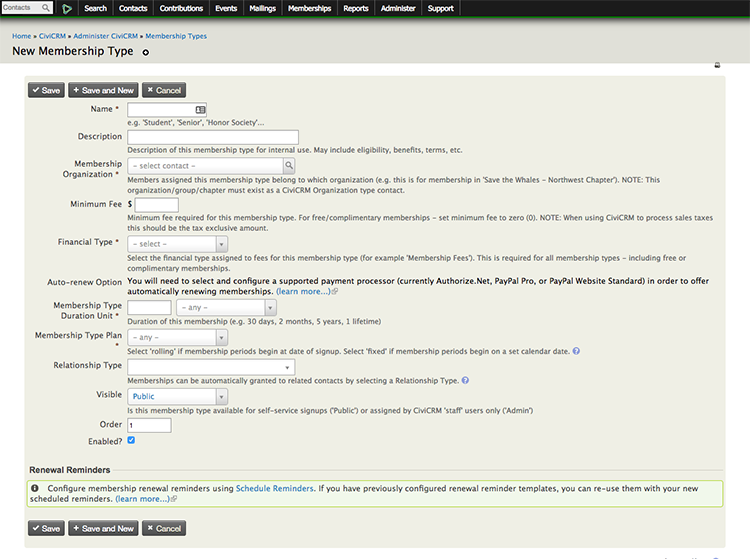Open the Memberships menu

[x=309, y=8]
